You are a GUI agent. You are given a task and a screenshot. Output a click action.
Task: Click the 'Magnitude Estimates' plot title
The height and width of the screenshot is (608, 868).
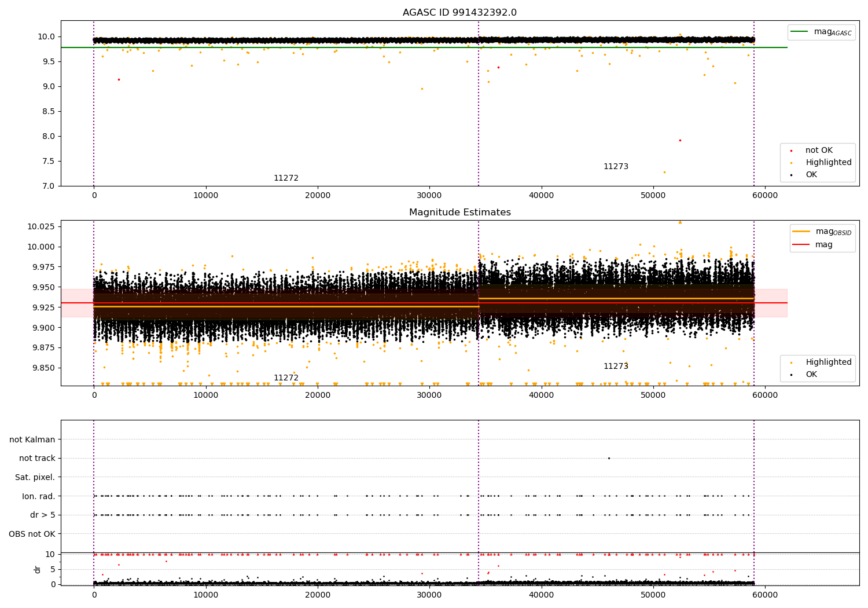click(459, 213)
